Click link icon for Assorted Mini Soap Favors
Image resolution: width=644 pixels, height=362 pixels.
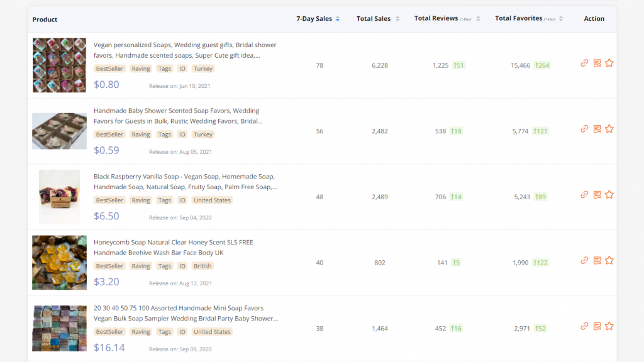click(584, 326)
